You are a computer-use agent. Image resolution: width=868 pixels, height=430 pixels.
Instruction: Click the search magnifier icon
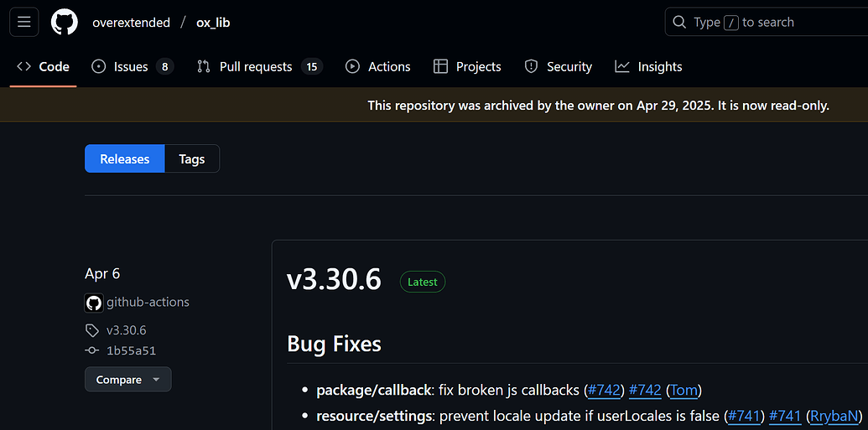678,22
